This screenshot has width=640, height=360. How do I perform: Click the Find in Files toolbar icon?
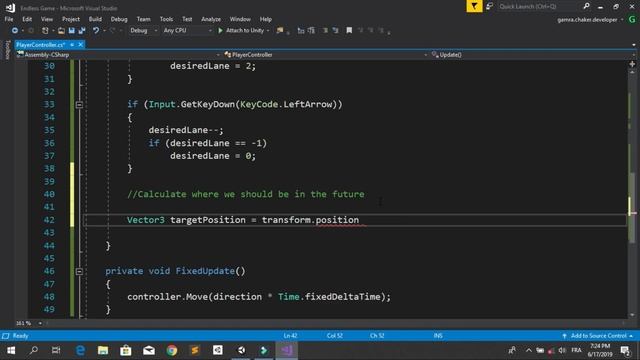coord(280,30)
